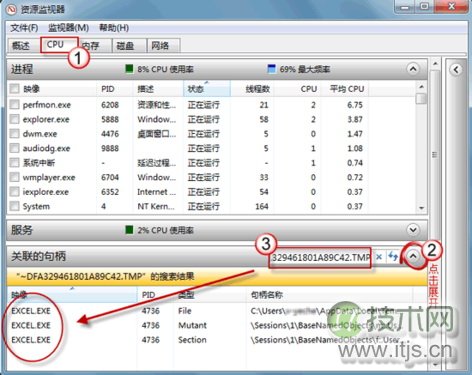Check the iexplore.exe process checkbox
The image size is (472, 375).
14,192
